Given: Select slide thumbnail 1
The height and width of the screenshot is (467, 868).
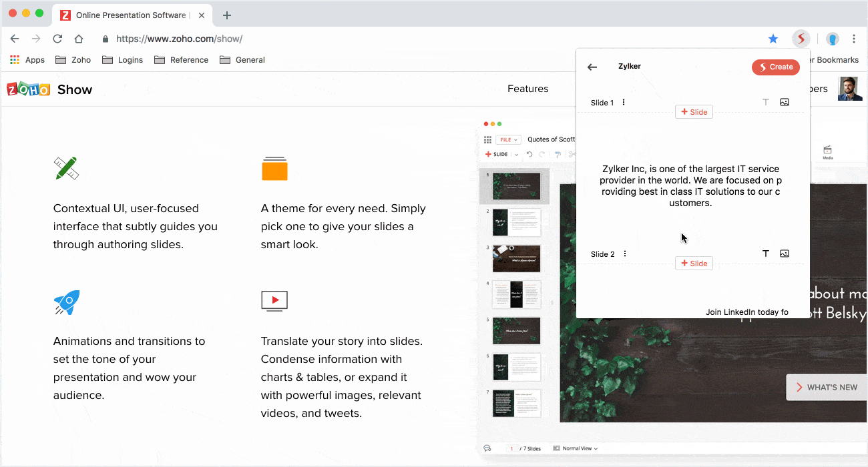Looking at the screenshot, I should [x=516, y=187].
